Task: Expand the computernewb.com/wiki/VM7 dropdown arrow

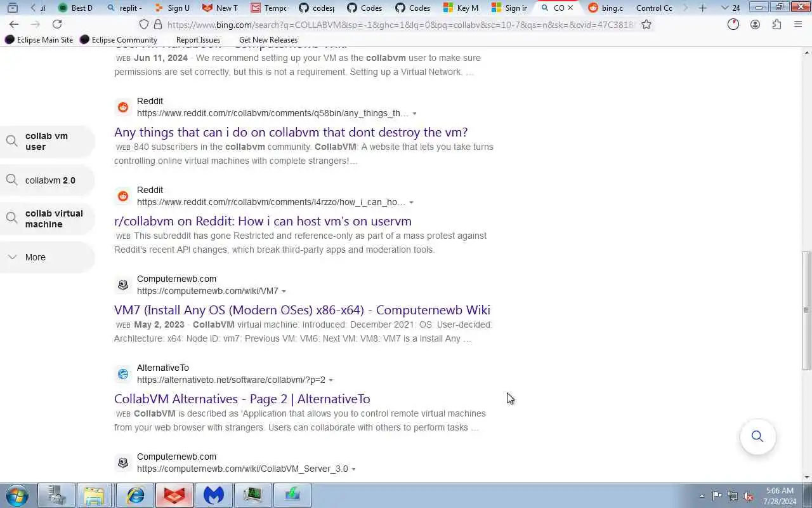Action: (284, 291)
